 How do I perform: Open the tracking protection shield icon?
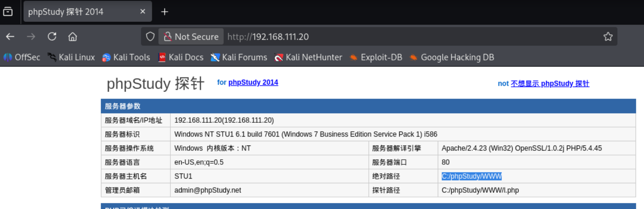(150, 37)
